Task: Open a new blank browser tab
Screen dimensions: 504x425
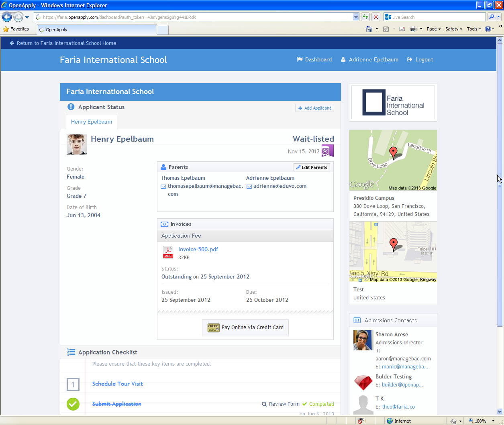Action: coord(162,30)
